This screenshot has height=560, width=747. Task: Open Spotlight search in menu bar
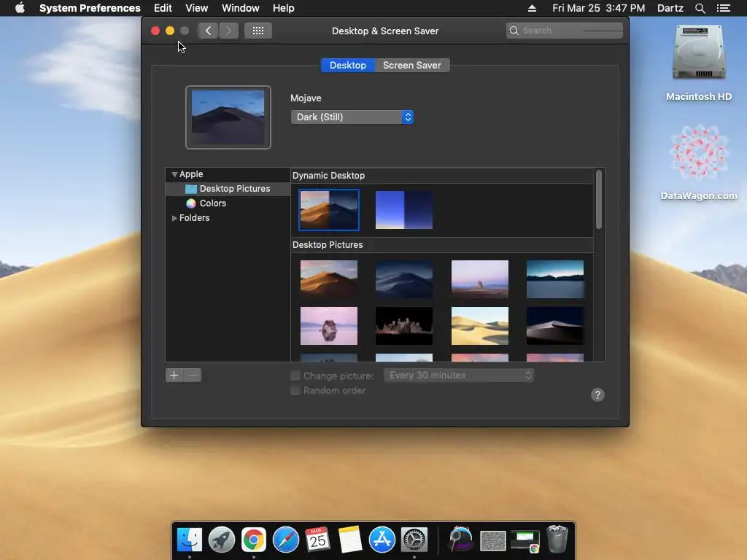tap(700, 8)
